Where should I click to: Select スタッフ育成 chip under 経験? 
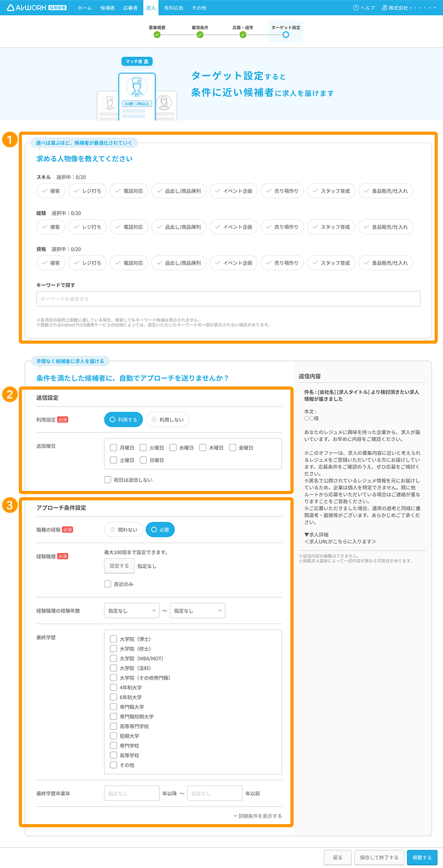(331, 227)
